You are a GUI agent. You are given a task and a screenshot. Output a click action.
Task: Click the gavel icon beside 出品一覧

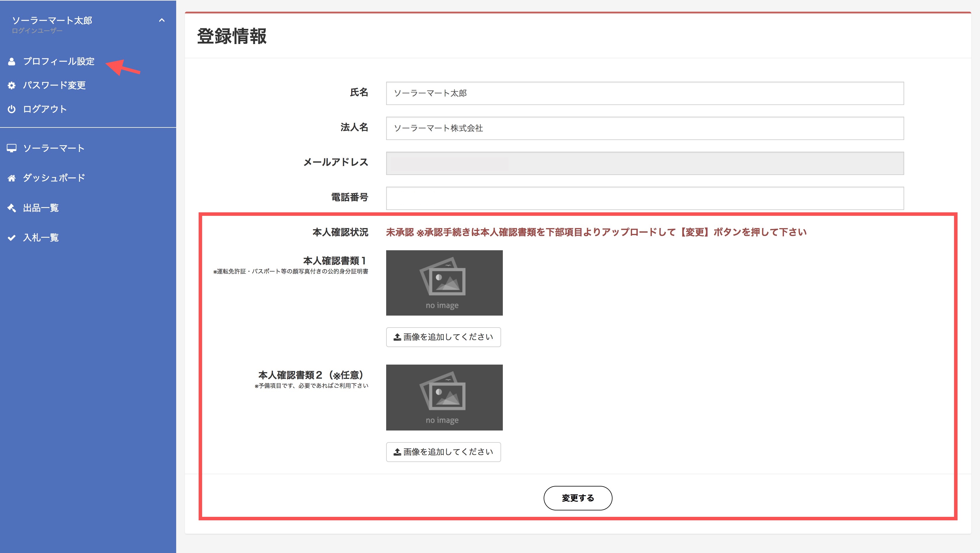coord(12,208)
